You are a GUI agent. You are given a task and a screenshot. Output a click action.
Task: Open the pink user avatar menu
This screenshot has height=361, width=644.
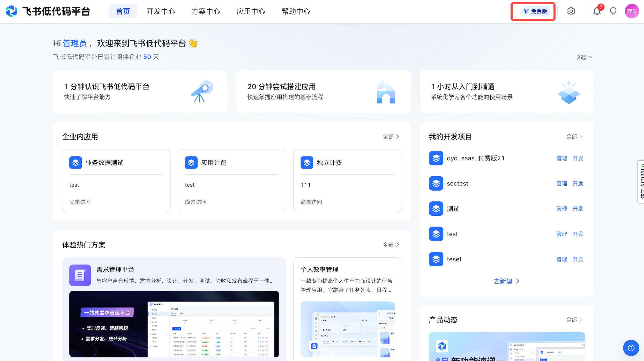(632, 11)
